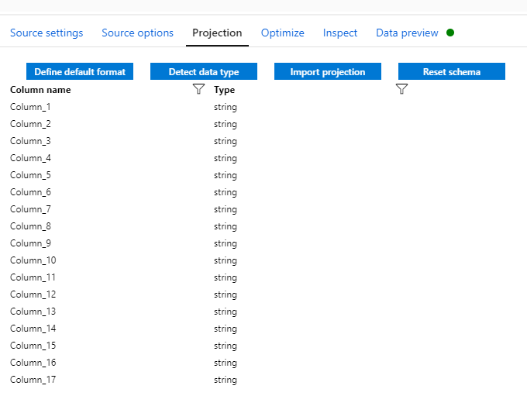Select the Column_1 row name
Image resolution: width=527 pixels, height=420 pixels.
click(x=30, y=107)
